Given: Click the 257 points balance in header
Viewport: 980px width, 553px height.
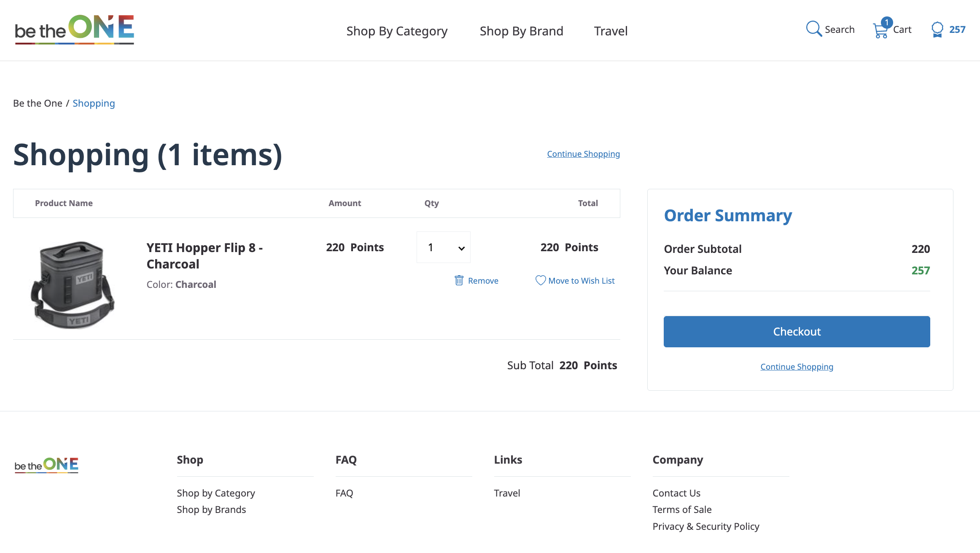Looking at the screenshot, I should tap(957, 30).
